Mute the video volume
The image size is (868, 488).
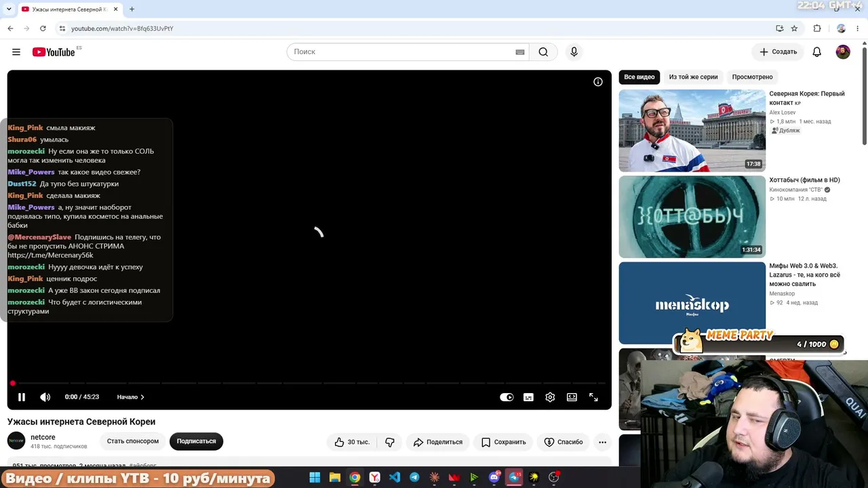point(45,397)
